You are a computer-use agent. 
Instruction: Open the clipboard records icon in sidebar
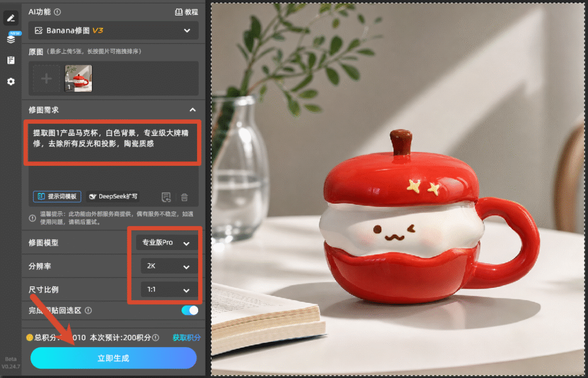(11, 60)
